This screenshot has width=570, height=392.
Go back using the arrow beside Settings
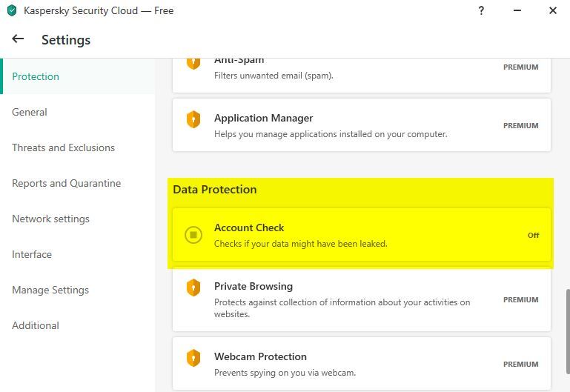click(18, 39)
